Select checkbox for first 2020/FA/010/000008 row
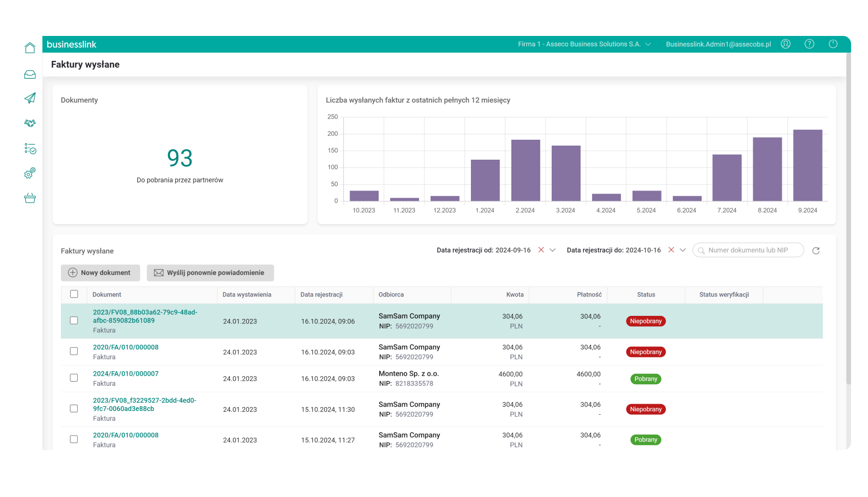Viewport: 868px width, 497px height. [x=74, y=351]
